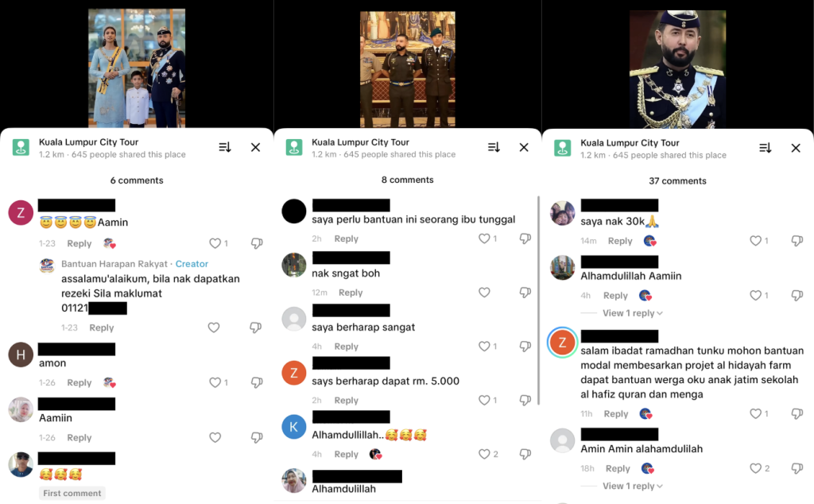Open the Bantuan Harapan Rakyat creator profile name

tap(114, 264)
